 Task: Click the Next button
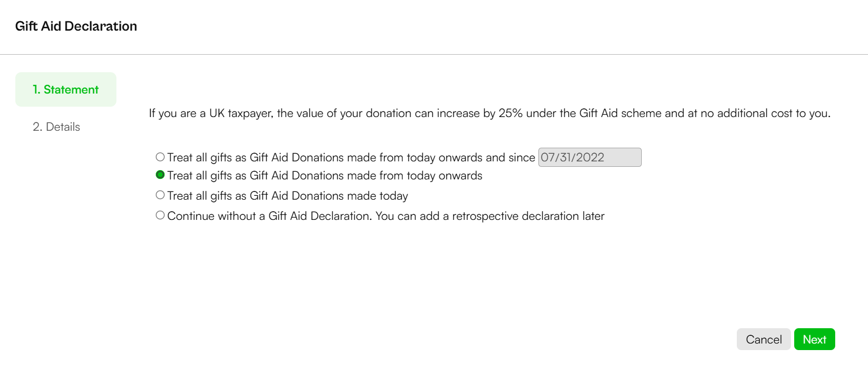pyautogui.click(x=814, y=339)
